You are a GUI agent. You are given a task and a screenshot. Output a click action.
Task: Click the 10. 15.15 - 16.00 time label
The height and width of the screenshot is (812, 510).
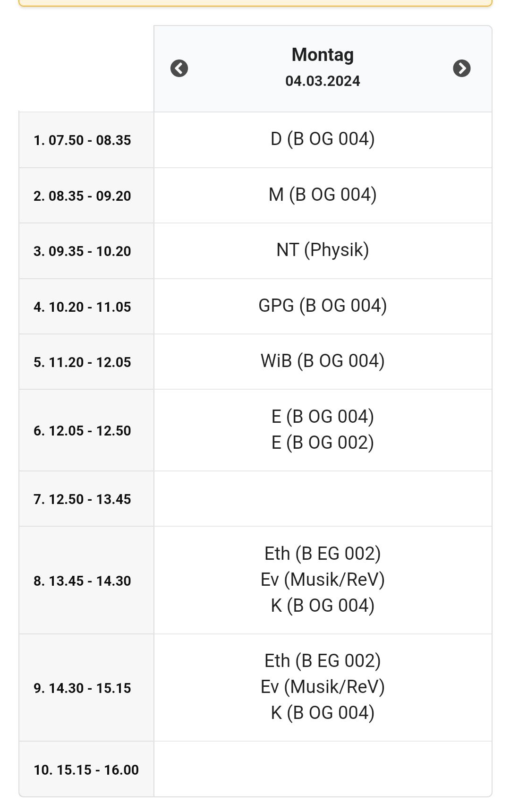(86, 770)
